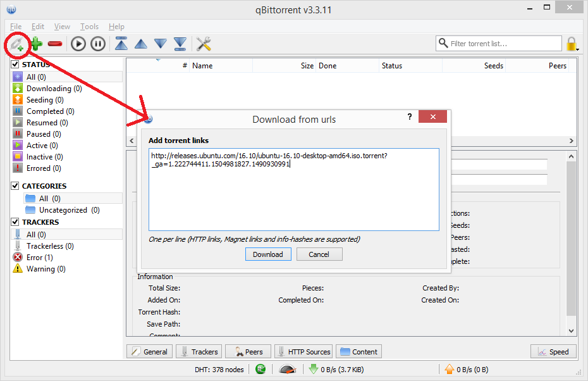Select the Uncategorized (0) category
The image size is (588, 381).
73,210
